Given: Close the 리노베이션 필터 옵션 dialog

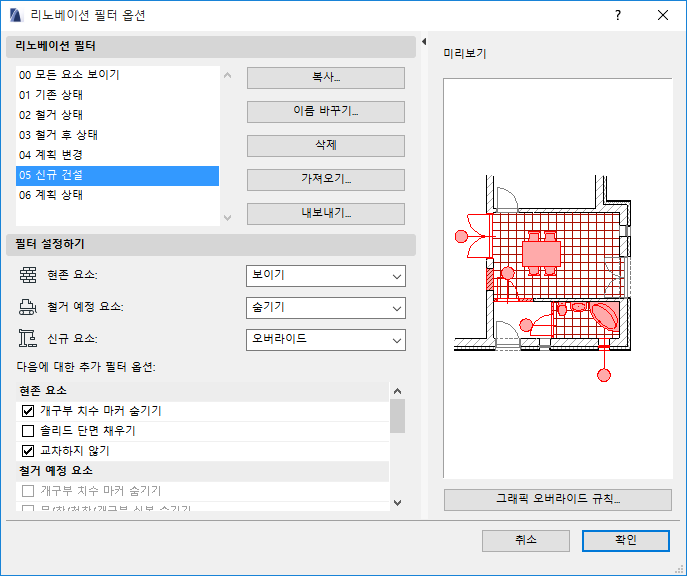Looking at the screenshot, I should (x=663, y=15).
